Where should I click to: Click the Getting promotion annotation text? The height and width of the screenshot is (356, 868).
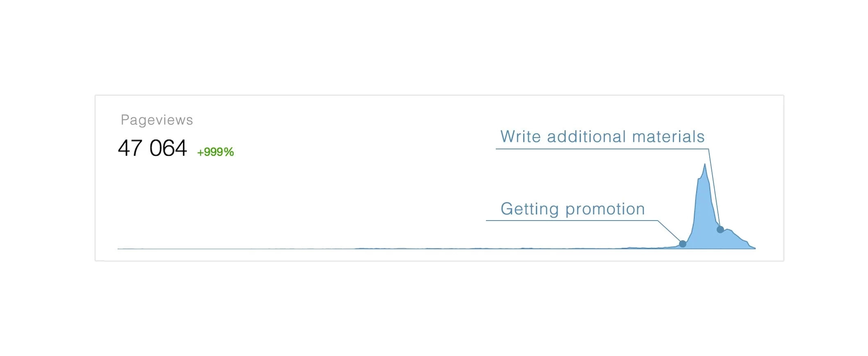[x=573, y=209]
